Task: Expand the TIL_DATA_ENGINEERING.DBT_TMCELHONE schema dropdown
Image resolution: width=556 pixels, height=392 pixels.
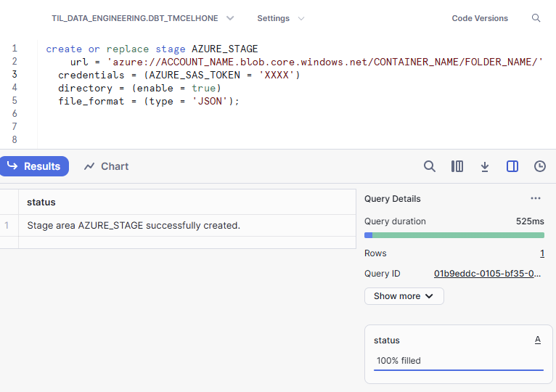Action: pos(143,18)
